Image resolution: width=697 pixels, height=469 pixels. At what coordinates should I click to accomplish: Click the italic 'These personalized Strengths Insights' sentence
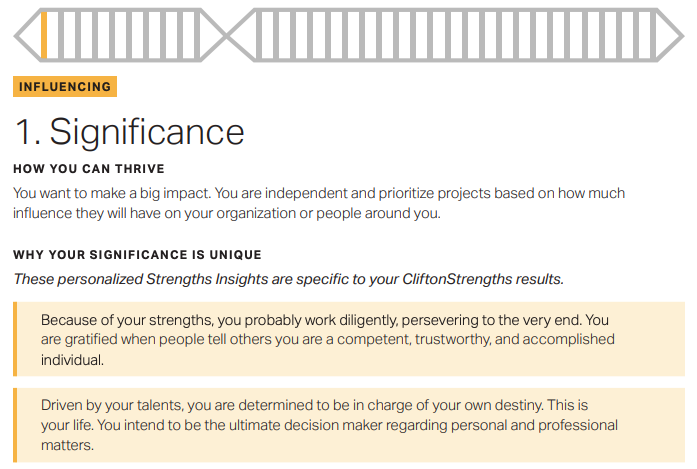pos(288,279)
